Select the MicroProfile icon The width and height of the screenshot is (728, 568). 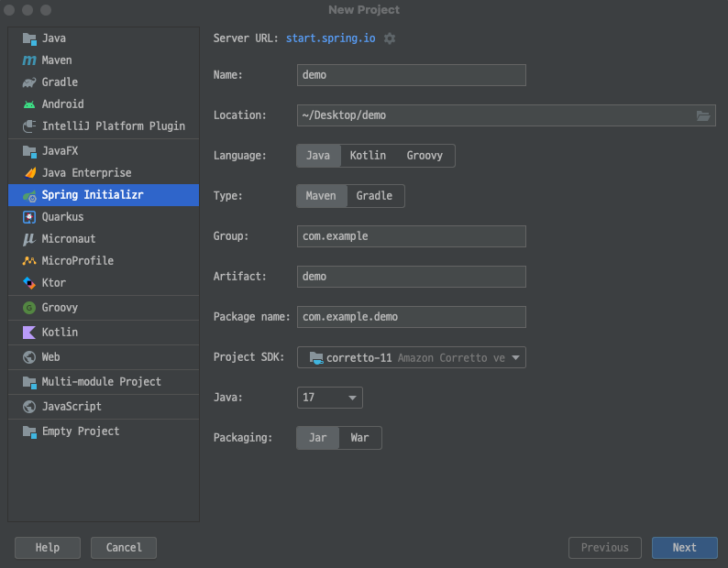(x=29, y=261)
